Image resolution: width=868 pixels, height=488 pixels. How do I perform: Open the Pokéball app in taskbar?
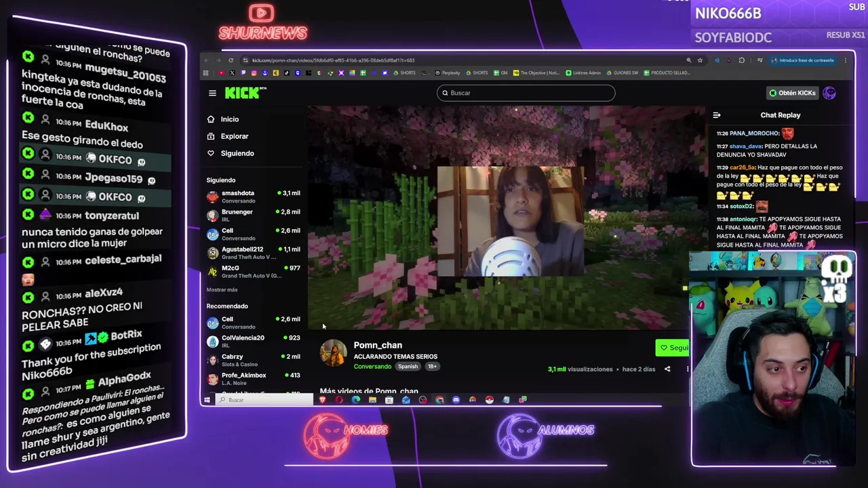pos(490,400)
